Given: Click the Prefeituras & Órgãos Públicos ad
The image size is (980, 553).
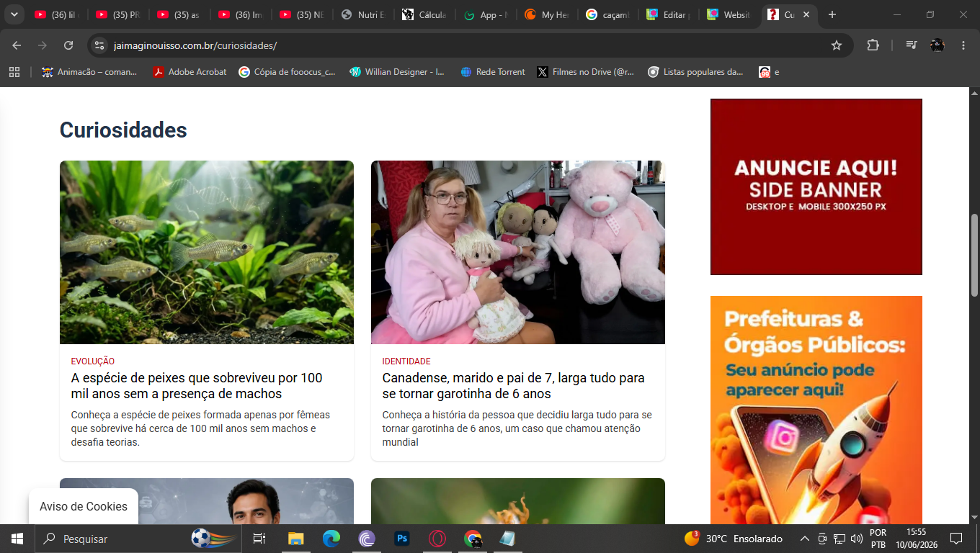Looking at the screenshot, I should pyautogui.click(x=816, y=410).
